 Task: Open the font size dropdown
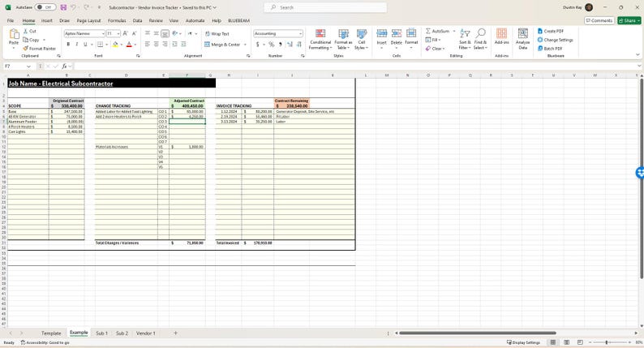pos(118,34)
